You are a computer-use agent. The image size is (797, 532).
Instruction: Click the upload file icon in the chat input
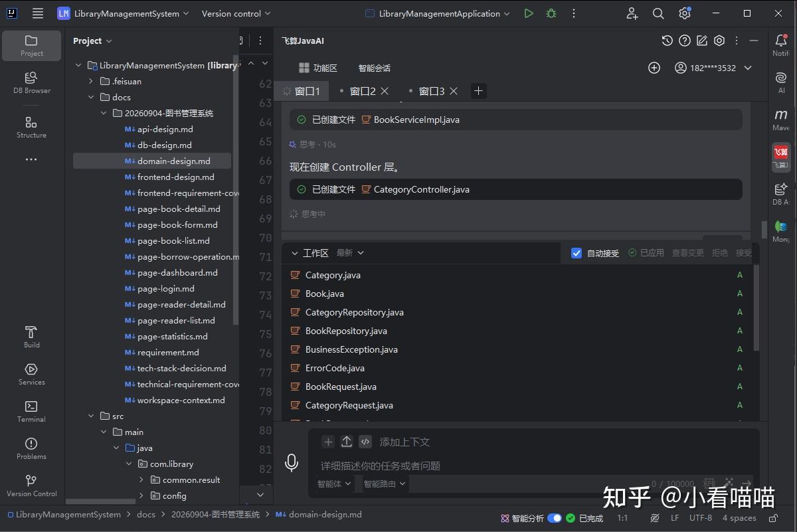pyautogui.click(x=347, y=442)
